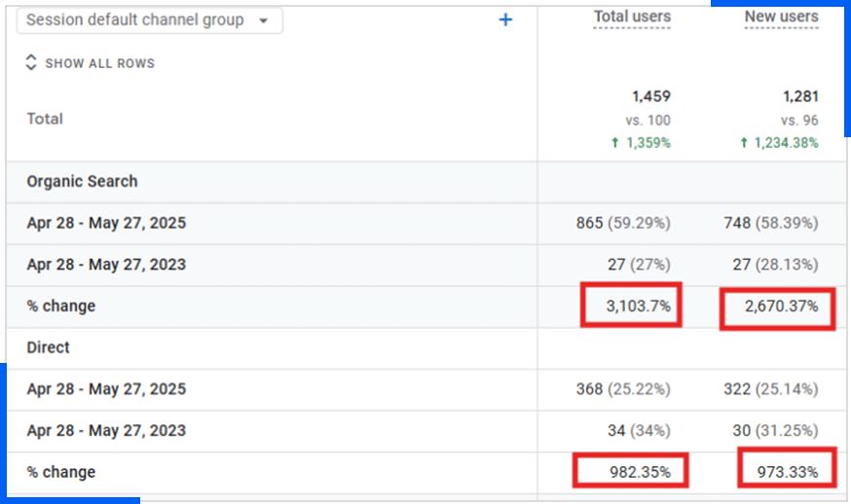851x504 pixels.
Task: Click Organic Search 2,670.37% change value
Action: (x=778, y=306)
